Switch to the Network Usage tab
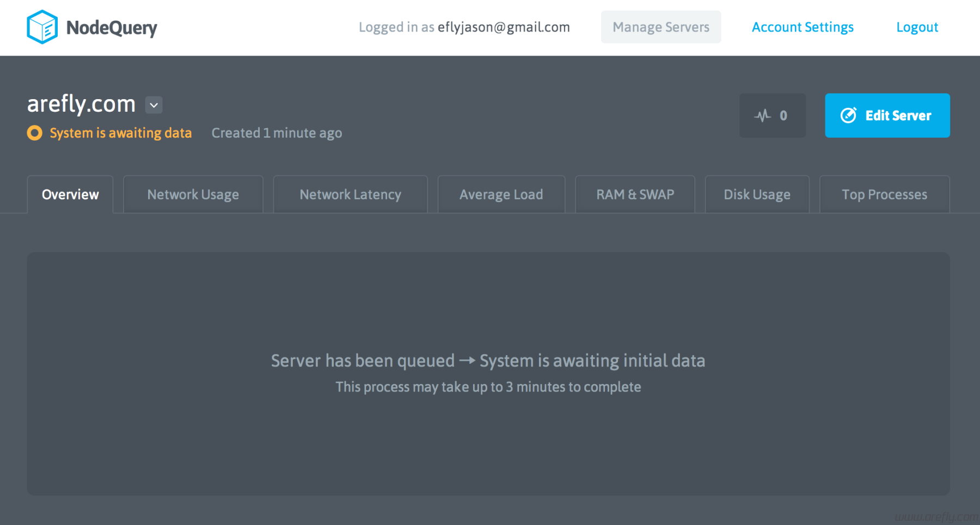This screenshot has width=980, height=525. pos(192,194)
